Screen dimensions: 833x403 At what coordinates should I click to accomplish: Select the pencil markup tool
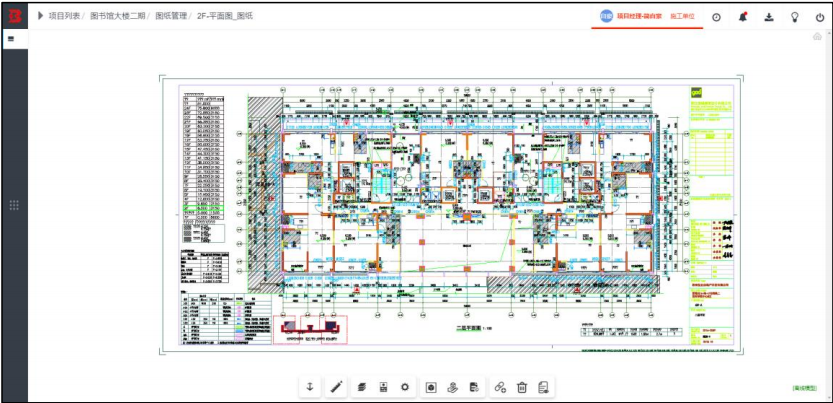(x=336, y=387)
